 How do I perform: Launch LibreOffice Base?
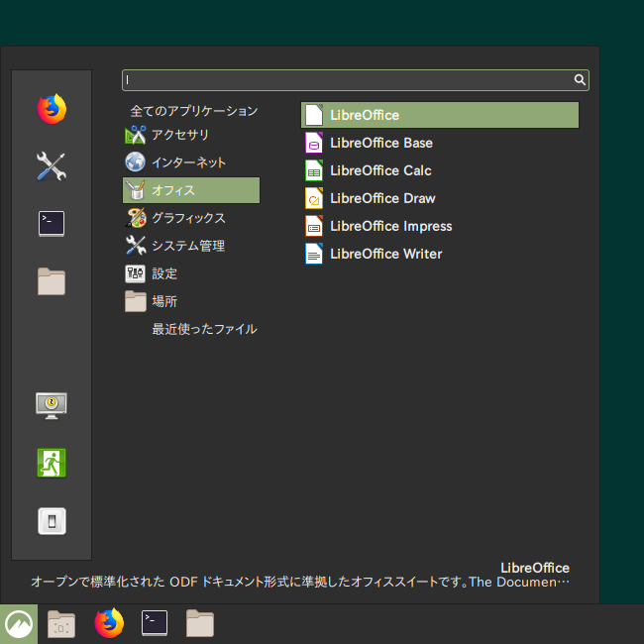click(x=440, y=143)
